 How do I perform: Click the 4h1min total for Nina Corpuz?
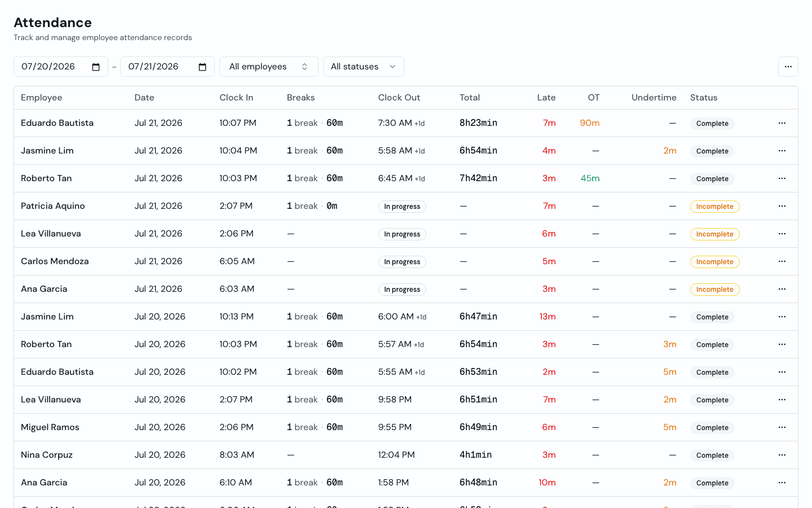point(475,455)
